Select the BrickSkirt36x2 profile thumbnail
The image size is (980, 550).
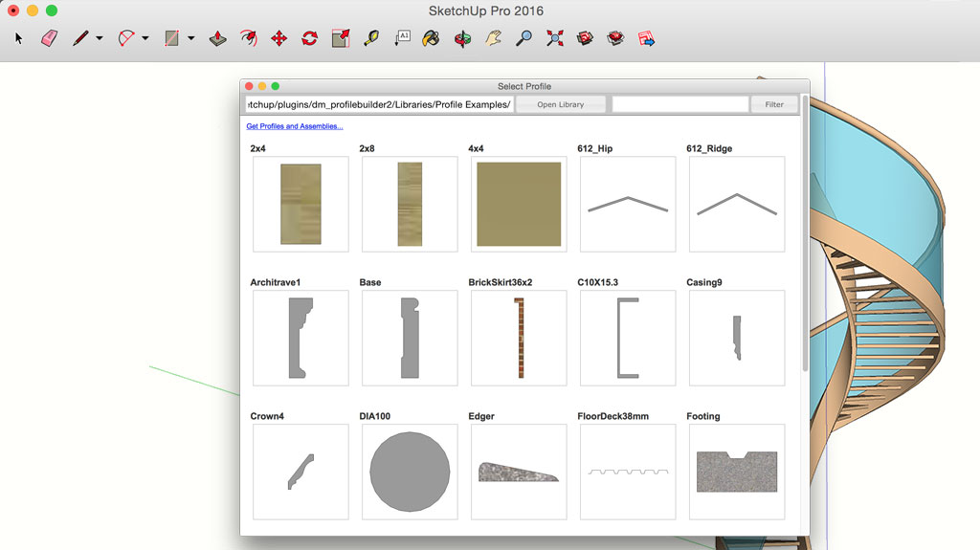pyautogui.click(x=519, y=338)
